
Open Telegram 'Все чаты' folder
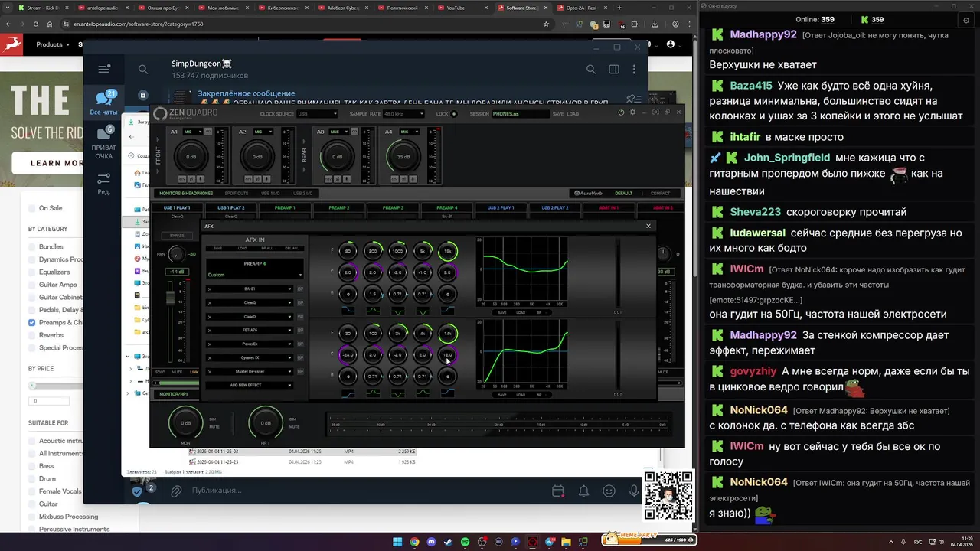tap(104, 103)
